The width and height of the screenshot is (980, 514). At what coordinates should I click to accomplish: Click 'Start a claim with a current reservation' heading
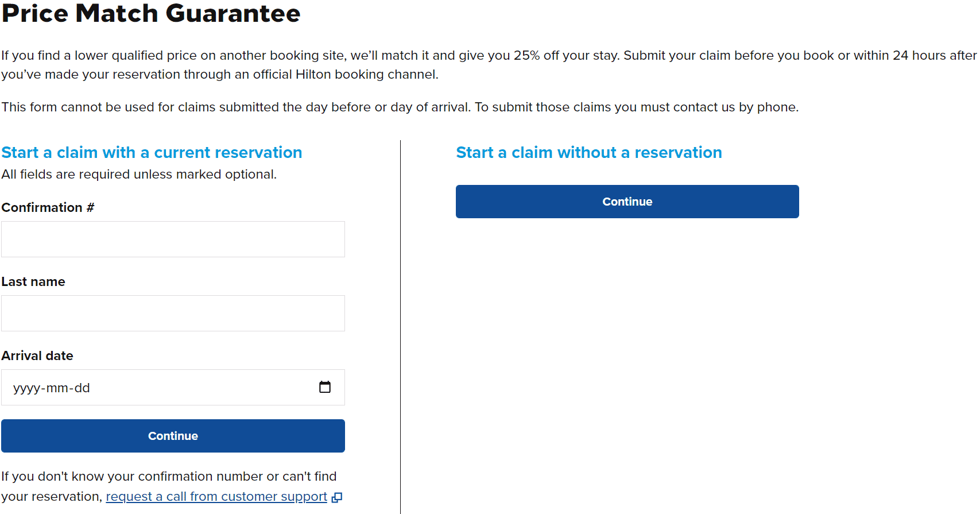coord(152,152)
